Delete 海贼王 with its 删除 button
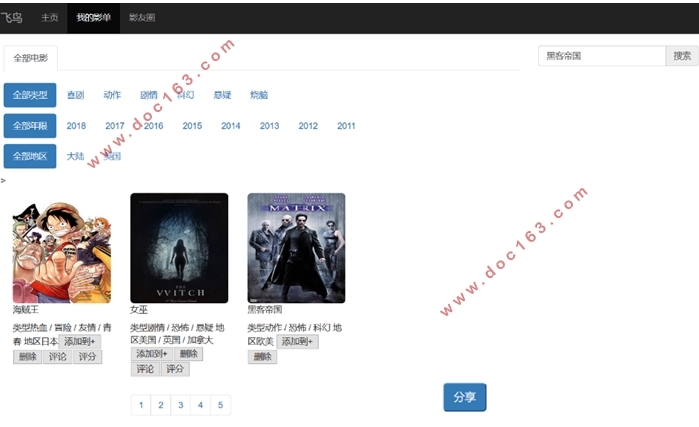 (28, 357)
